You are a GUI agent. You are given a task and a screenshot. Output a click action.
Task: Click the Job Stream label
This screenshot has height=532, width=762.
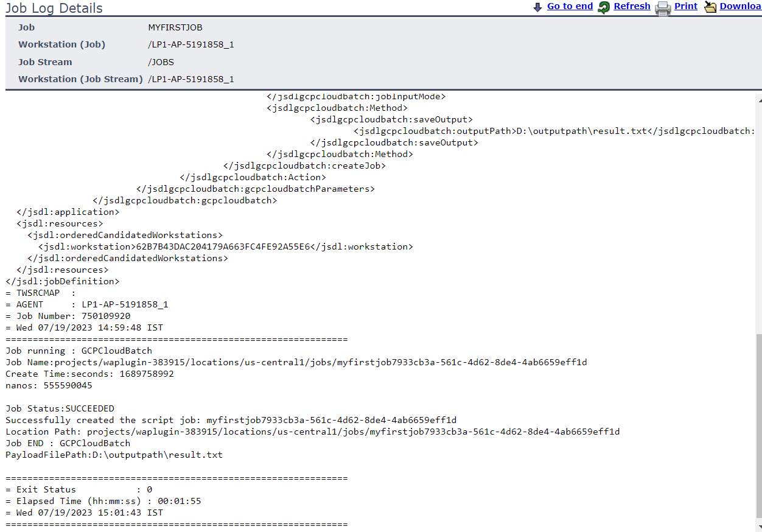point(45,62)
